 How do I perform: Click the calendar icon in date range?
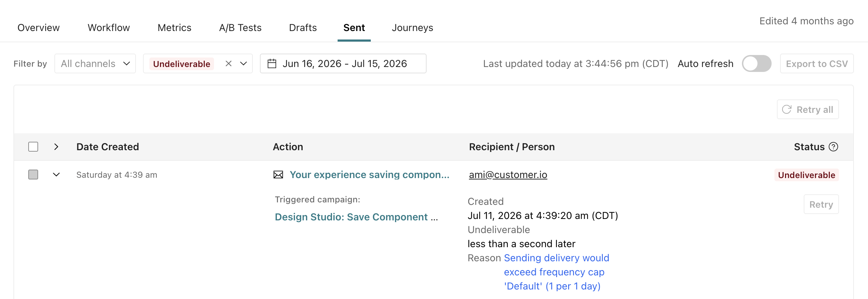tap(272, 64)
